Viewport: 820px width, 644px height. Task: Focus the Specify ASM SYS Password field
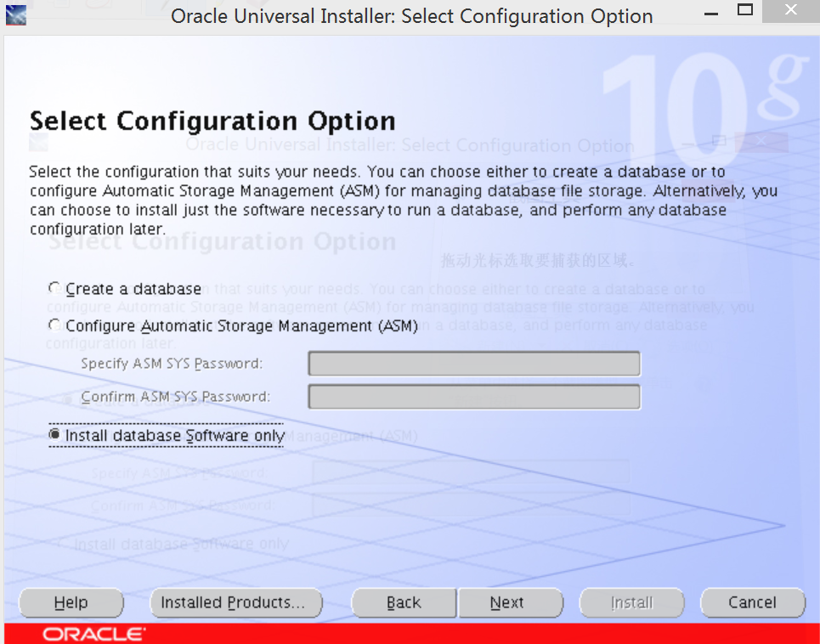(x=474, y=364)
